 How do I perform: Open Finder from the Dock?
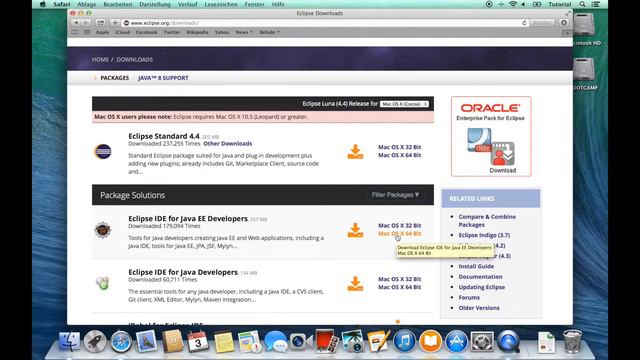tap(69, 341)
